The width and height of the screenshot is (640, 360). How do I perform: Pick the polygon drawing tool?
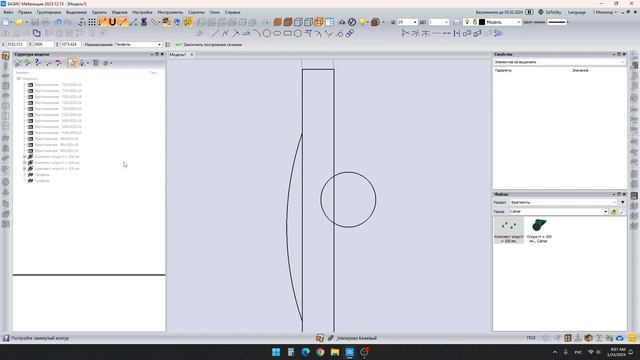point(298,33)
